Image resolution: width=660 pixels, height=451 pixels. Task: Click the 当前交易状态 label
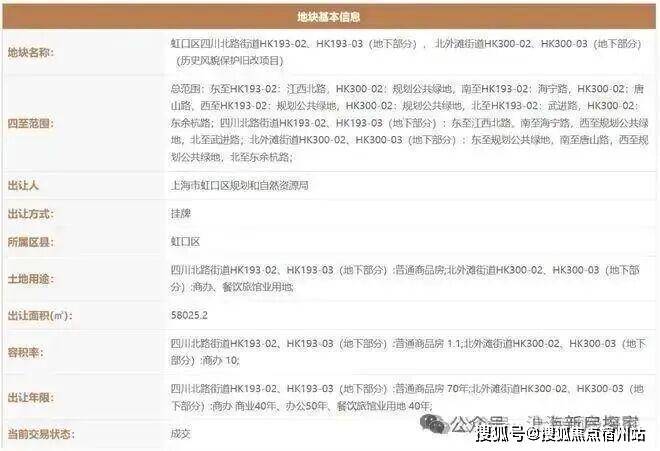pos(41,434)
